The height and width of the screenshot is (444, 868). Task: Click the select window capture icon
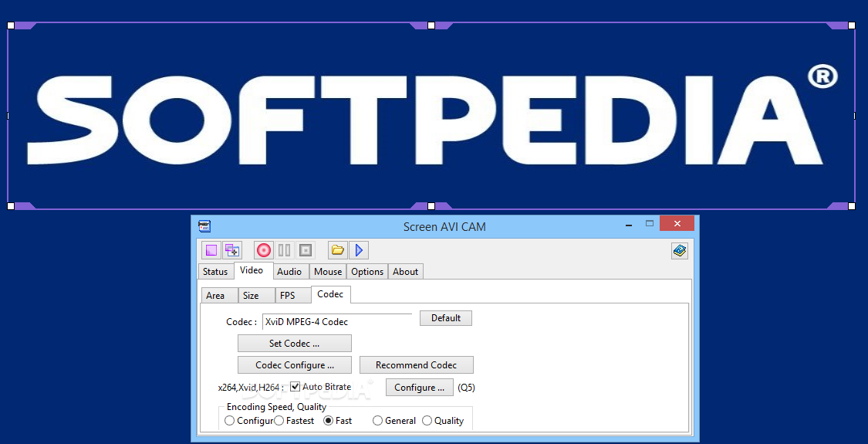232,250
